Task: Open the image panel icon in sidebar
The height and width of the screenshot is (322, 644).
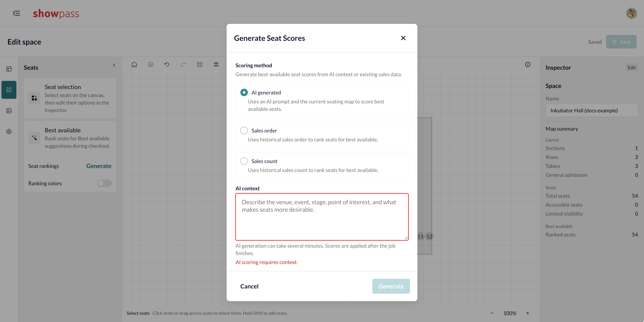Action: click(x=9, y=111)
